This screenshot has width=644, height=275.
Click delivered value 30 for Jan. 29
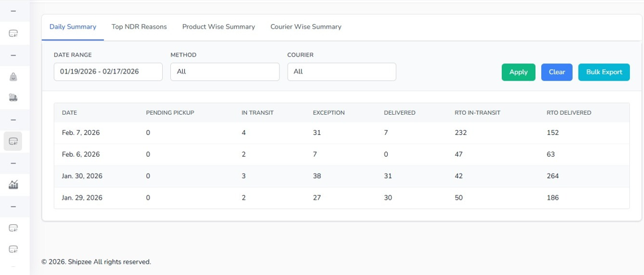[388, 198]
